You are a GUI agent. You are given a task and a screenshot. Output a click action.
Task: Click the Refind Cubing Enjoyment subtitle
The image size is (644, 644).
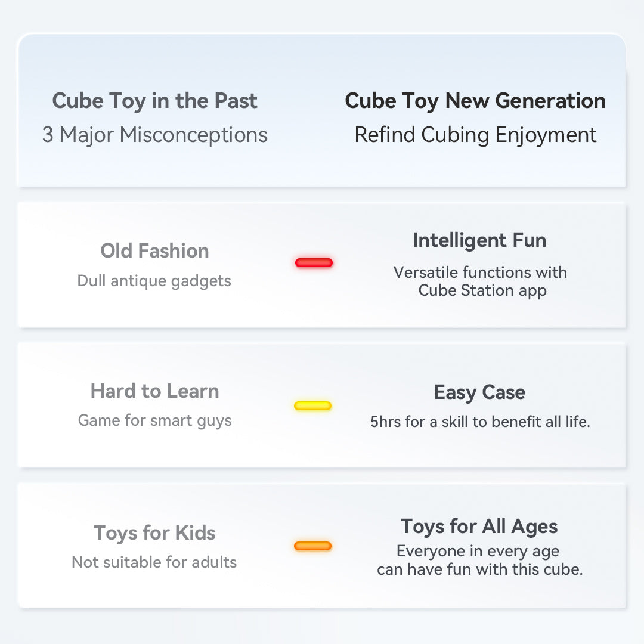(x=475, y=135)
